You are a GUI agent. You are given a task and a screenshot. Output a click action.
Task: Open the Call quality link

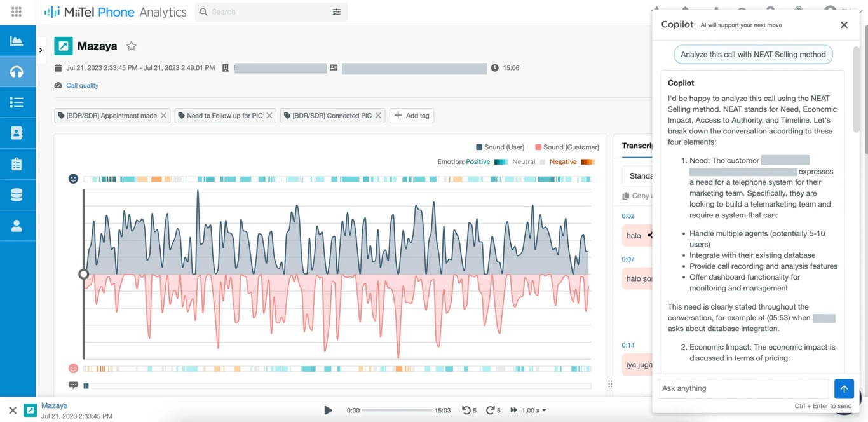pos(81,85)
